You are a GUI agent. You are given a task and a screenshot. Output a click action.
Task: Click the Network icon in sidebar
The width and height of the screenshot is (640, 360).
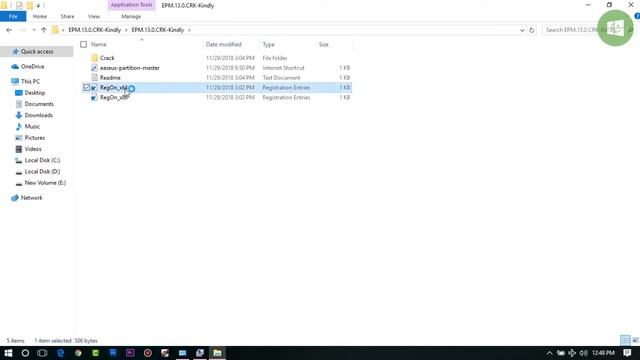tap(15, 198)
